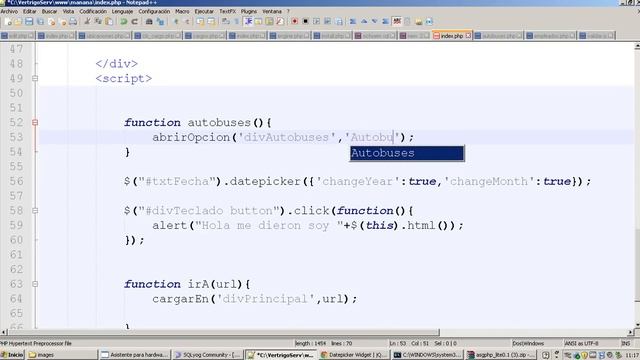The height and width of the screenshot is (360, 640).
Task: Open the images folder in the taskbar
Action: [62, 355]
